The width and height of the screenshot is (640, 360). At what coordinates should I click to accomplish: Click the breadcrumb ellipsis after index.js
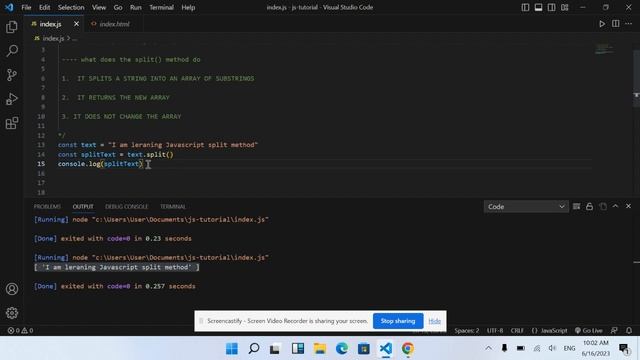click(x=75, y=38)
